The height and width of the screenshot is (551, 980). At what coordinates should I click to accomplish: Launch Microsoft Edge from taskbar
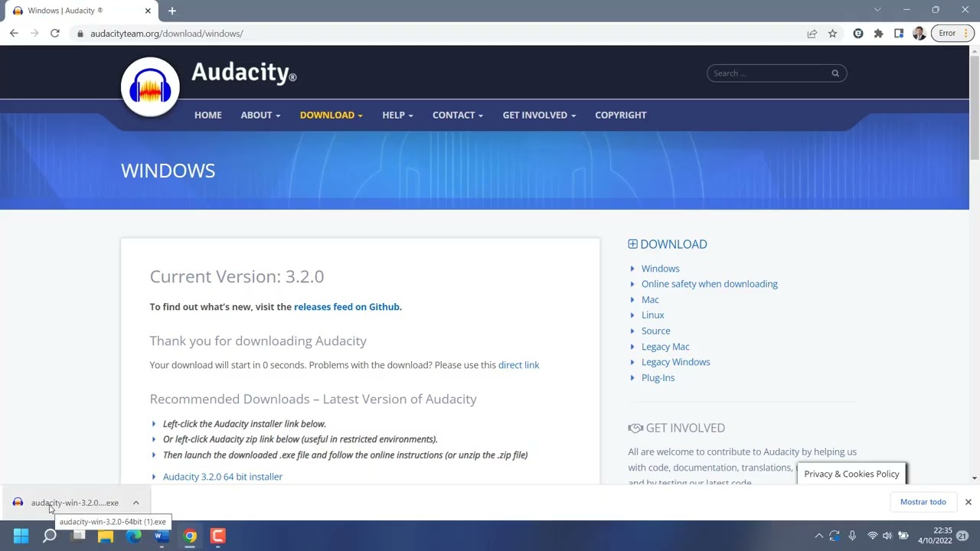click(134, 536)
